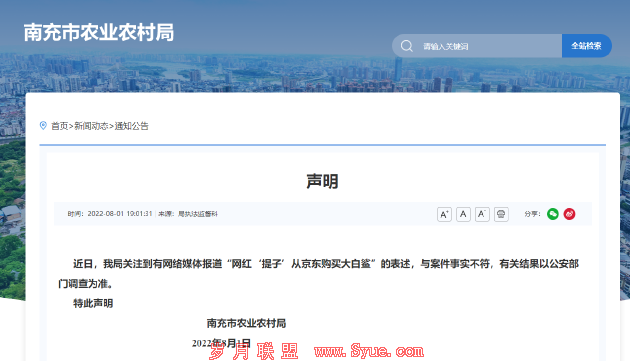The height and width of the screenshot is (361, 630).
Task: Increase font size with A+ icon
Action: coord(444,214)
